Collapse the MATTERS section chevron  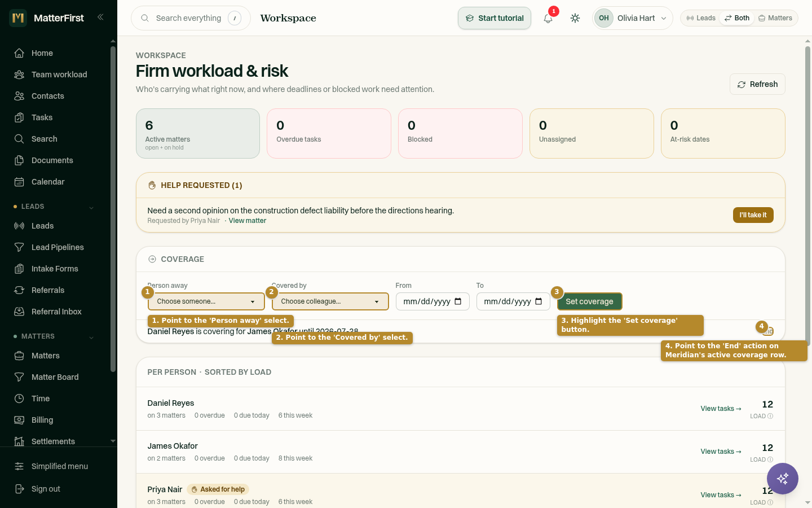[91, 337]
